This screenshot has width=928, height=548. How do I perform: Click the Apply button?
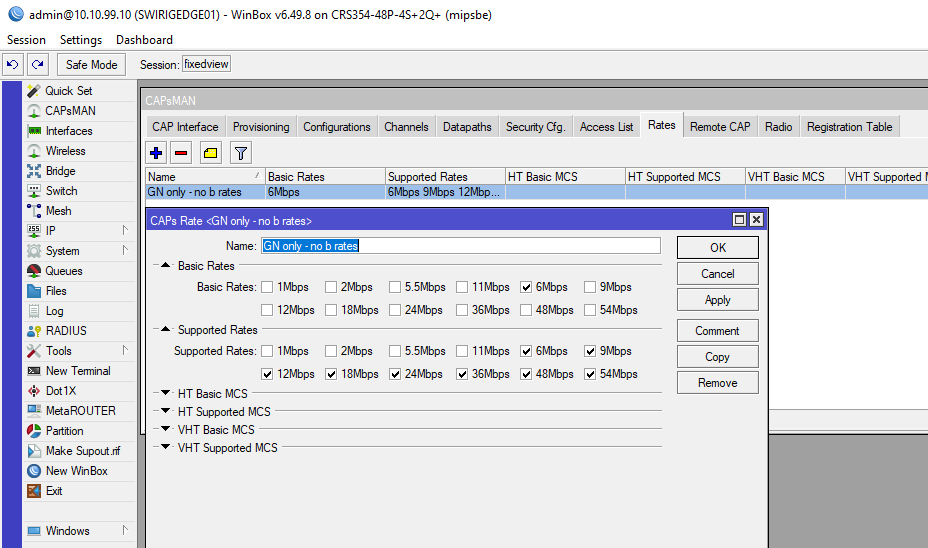coord(717,300)
